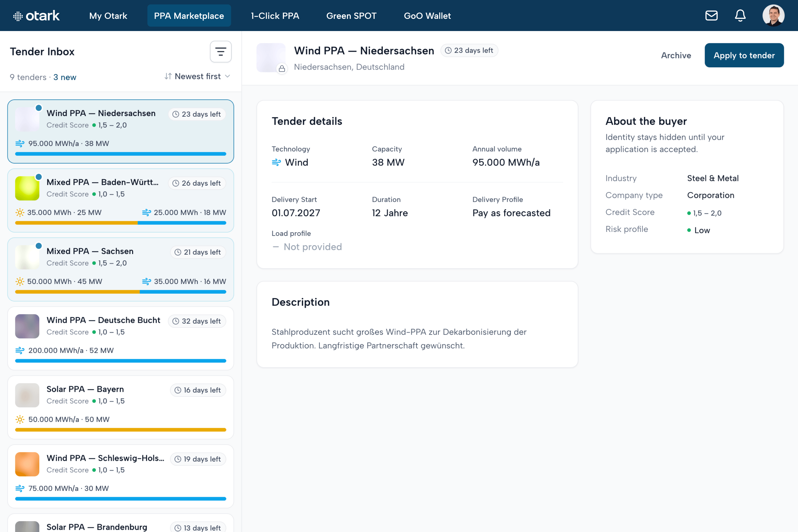
Task: Open Solar PPA — Brandenburg tender
Action: point(121,523)
